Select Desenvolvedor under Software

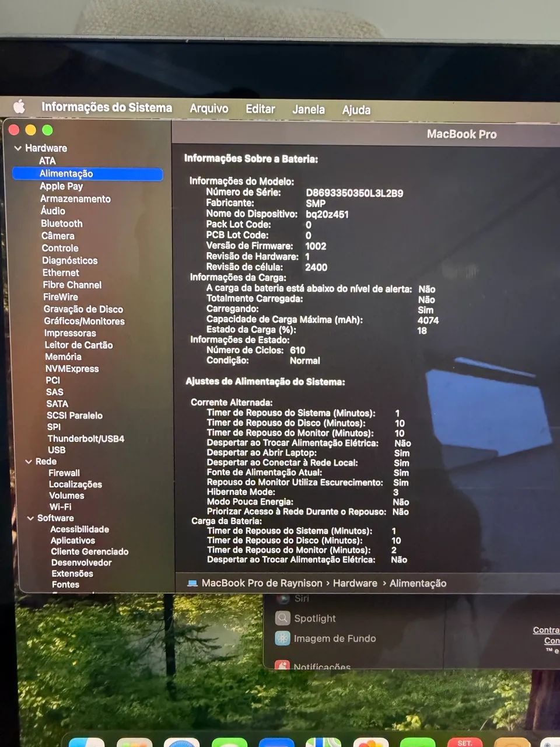coord(82,563)
